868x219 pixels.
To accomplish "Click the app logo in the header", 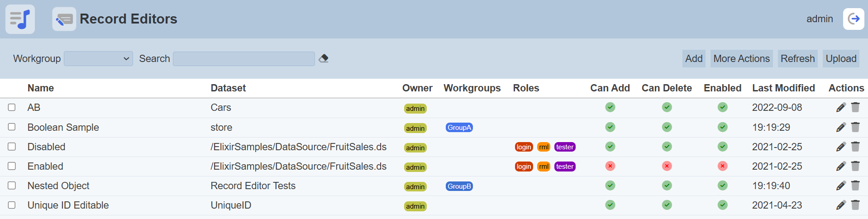I will pos(20,19).
